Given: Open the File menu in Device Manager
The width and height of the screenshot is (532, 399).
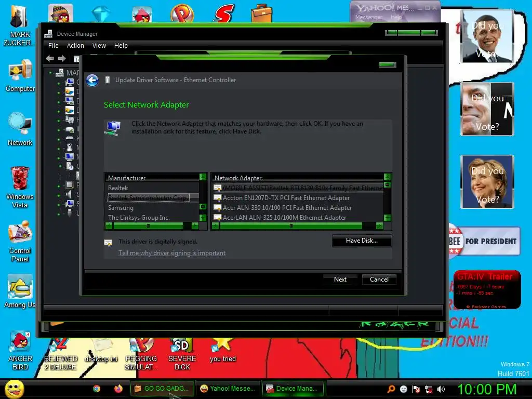Looking at the screenshot, I should coord(54,46).
